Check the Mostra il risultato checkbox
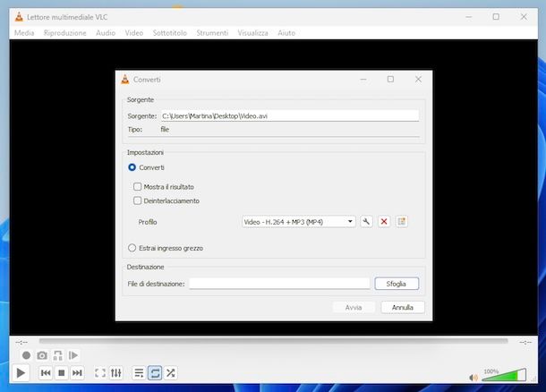This screenshot has width=546, height=392. 137,186
